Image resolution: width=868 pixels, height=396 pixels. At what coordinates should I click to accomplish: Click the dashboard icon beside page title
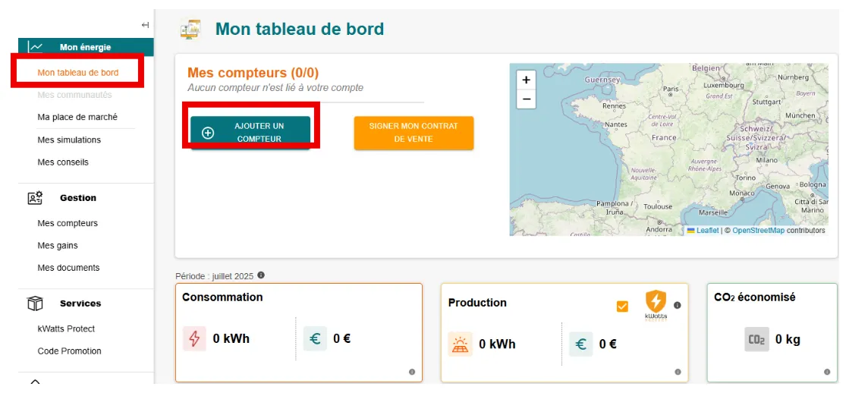click(190, 30)
